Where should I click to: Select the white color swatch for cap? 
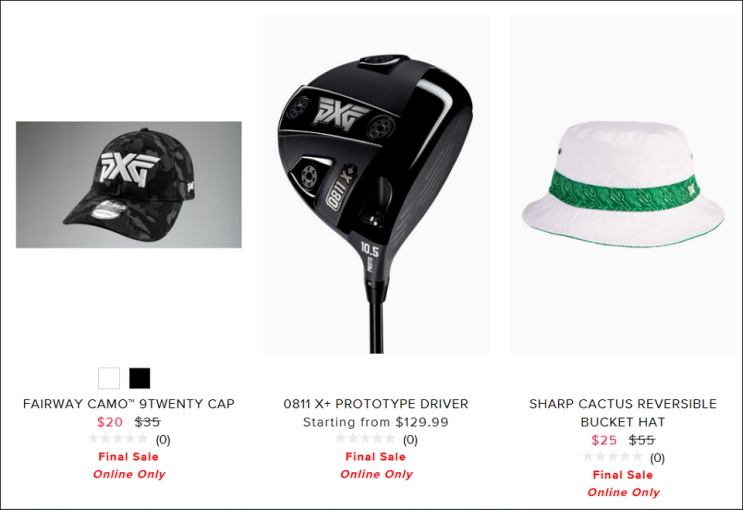[109, 378]
